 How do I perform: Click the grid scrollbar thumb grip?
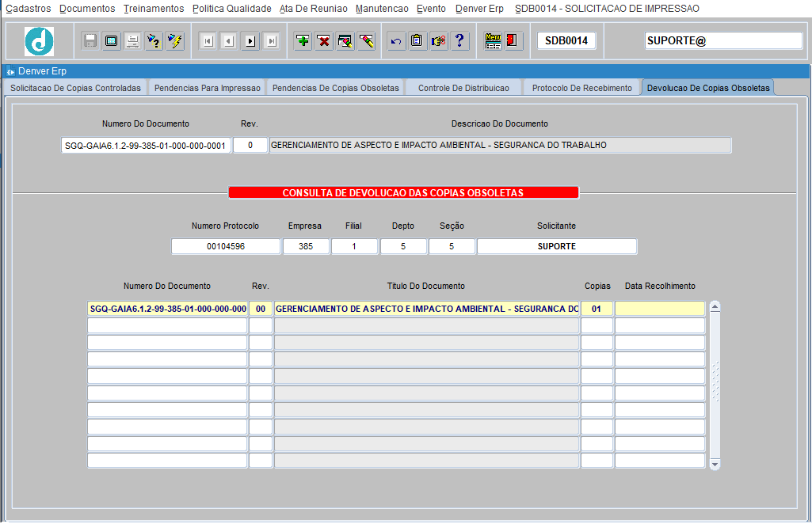click(x=715, y=382)
